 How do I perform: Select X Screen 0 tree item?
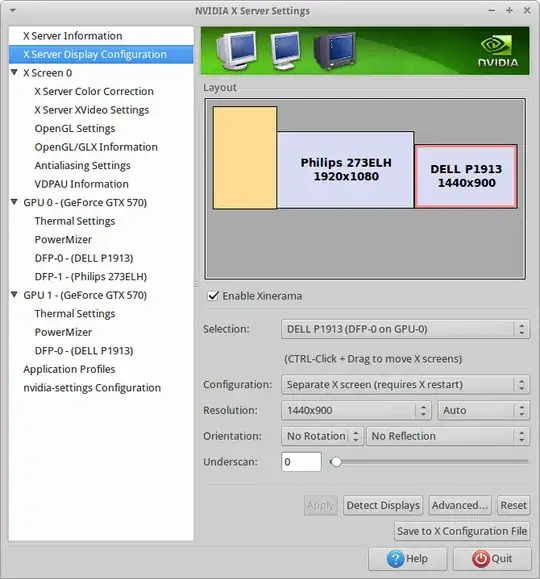tap(48, 73)
